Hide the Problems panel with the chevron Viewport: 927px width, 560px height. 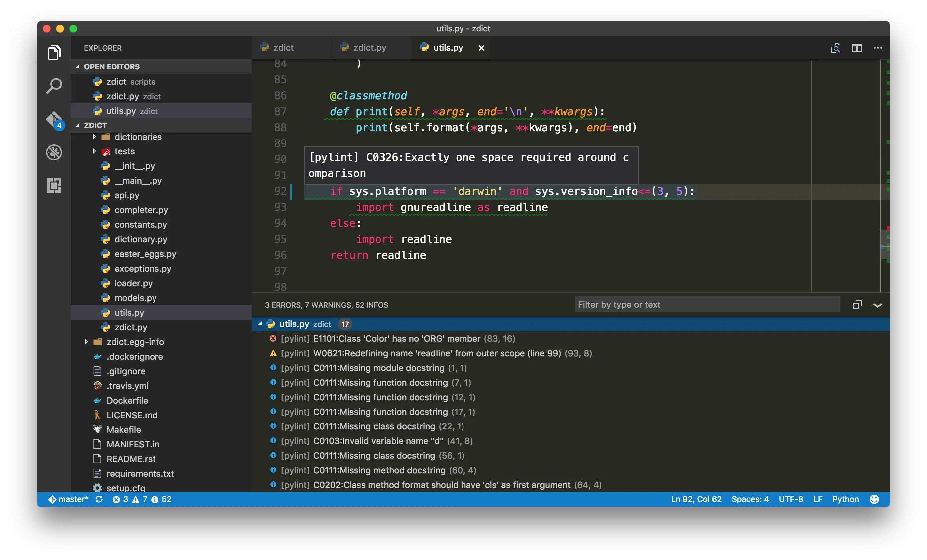[x=877, y=305]
